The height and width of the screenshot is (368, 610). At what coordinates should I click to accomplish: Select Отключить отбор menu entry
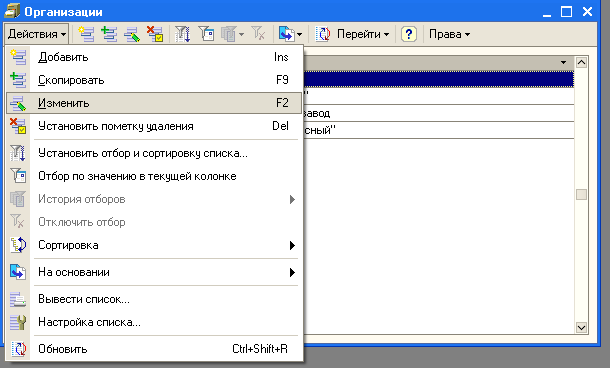[x=154, y=222]
